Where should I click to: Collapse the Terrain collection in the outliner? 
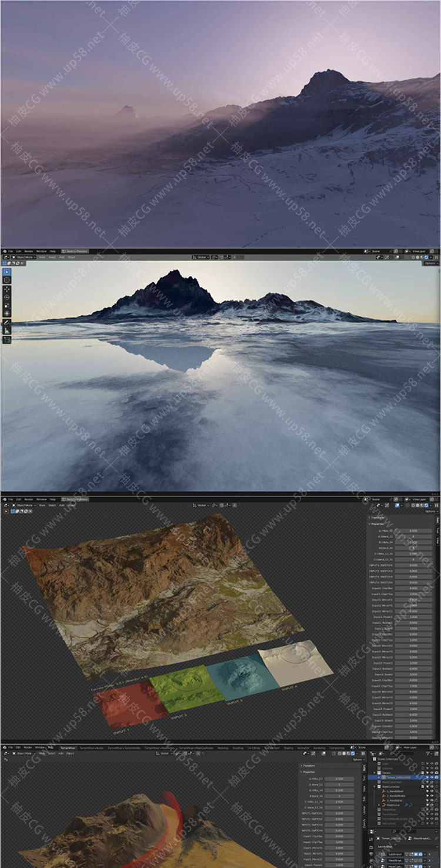point(375,773)
